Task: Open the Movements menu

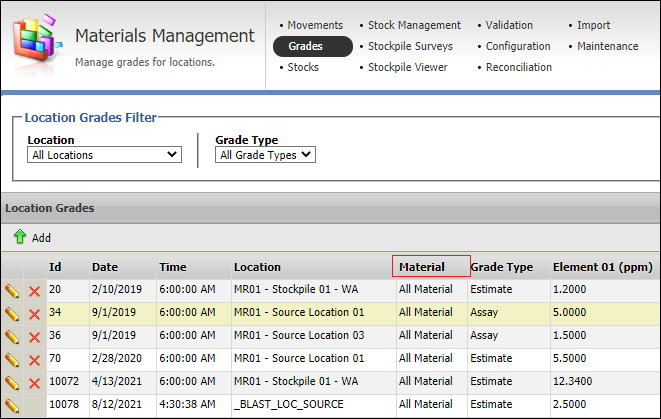Action: click(x=315, y=25)
